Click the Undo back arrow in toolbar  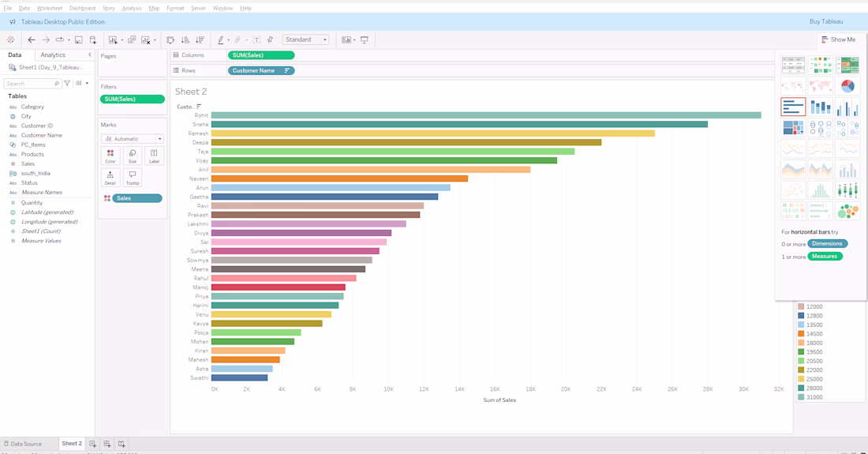(32, 39)
